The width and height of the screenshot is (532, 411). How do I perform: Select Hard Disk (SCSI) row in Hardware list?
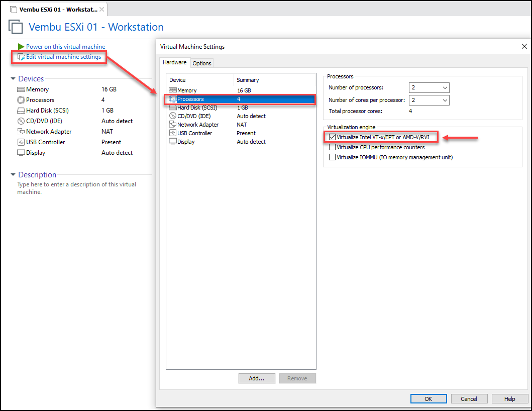(241, 108)
